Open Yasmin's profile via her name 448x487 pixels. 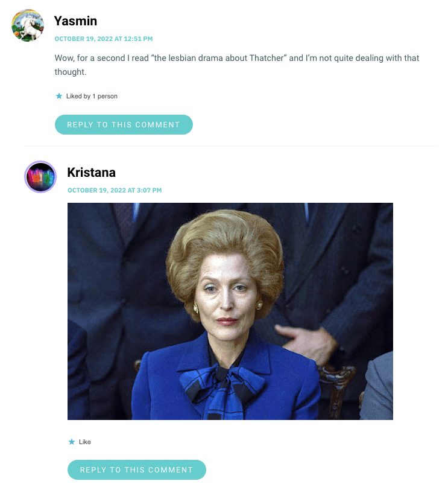(75, 21)
